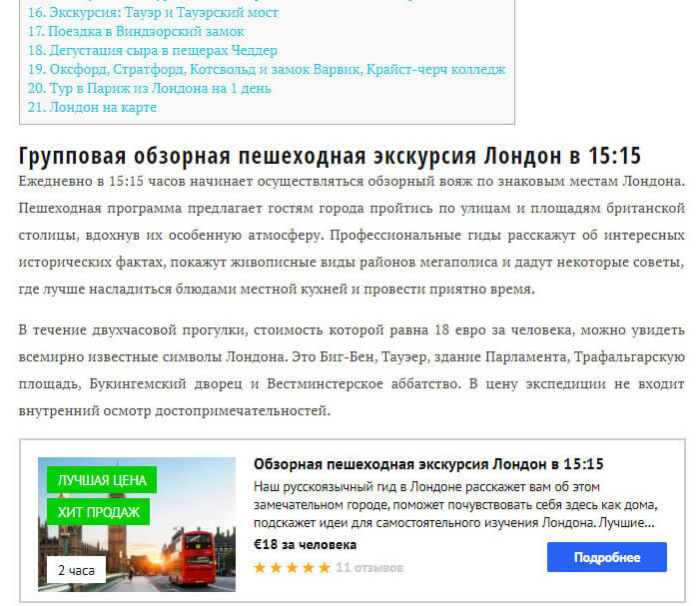Click the 'Подробнее' blue button

[606, 557]
